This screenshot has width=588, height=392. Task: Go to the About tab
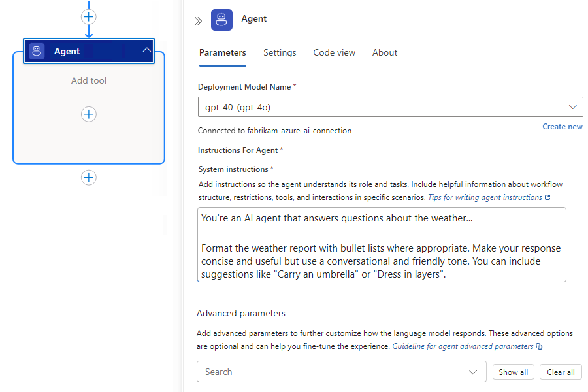point(385,53)
